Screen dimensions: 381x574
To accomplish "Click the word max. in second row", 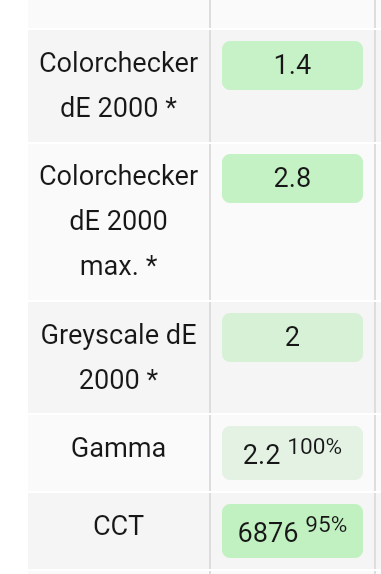I will [109, 266].
